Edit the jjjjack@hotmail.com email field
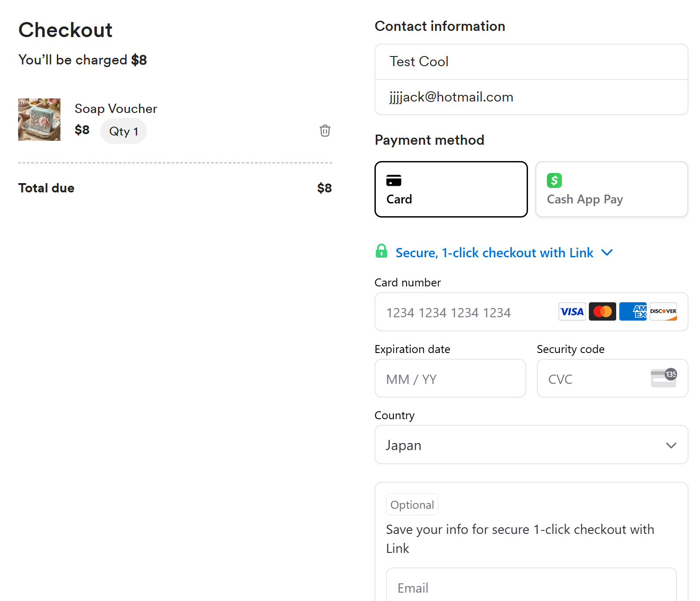This screenshot has height=601, width=700. point(531,97)
